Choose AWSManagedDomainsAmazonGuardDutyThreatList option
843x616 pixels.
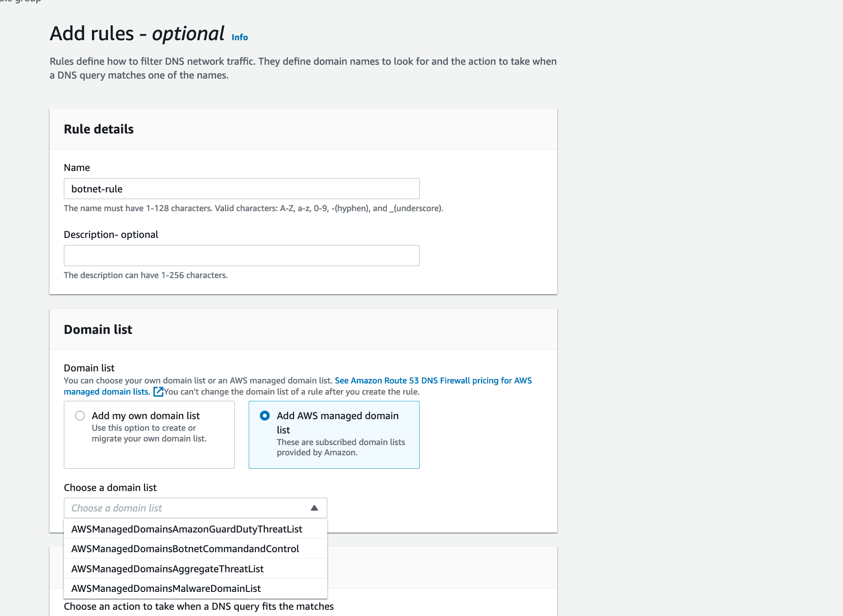click(196, 529)
